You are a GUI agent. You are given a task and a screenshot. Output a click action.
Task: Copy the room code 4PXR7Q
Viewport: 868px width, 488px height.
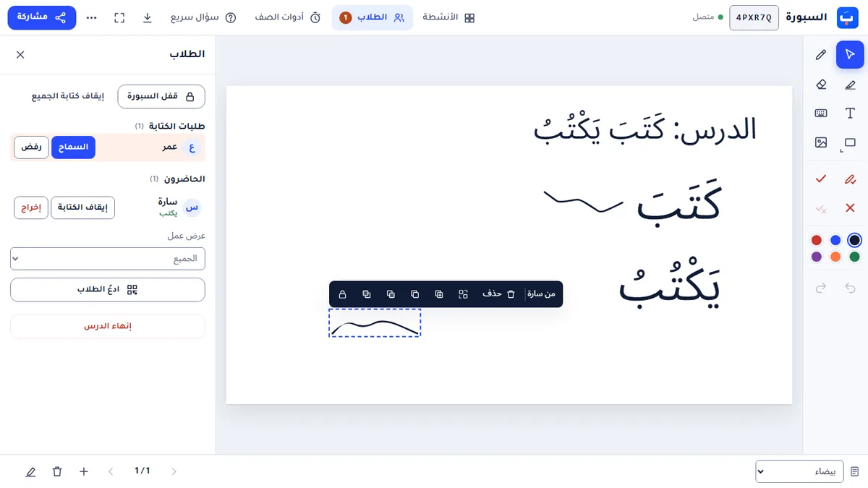point(754,17)
